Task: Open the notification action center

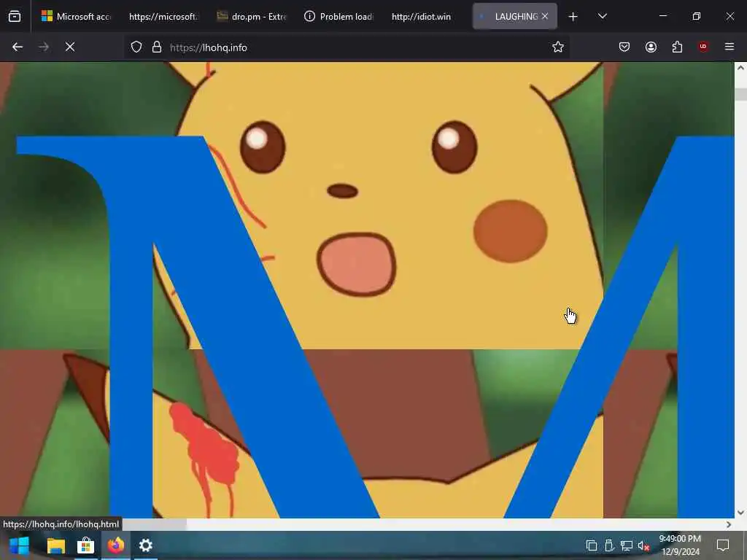Action: (x=723, y=545)
